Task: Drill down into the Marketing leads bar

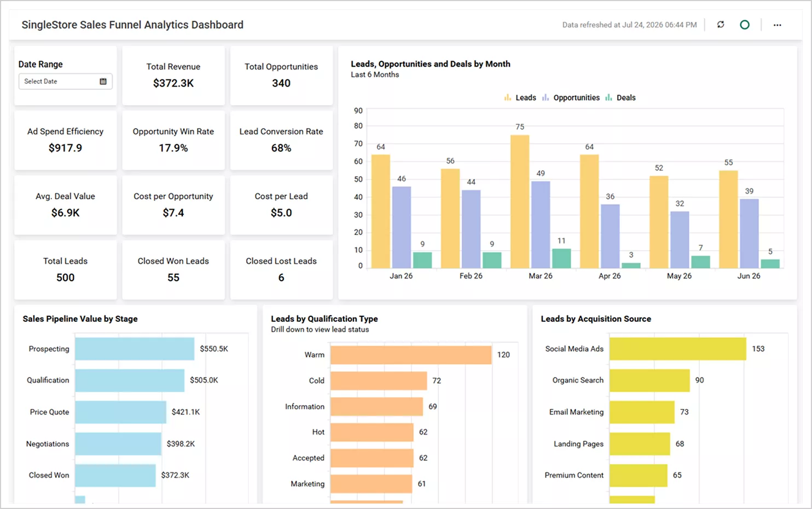Action: pos(371,484)
